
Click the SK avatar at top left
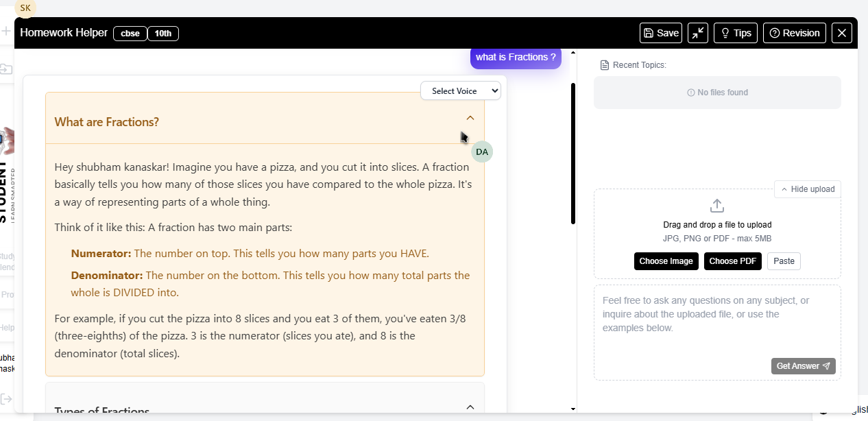25,8
